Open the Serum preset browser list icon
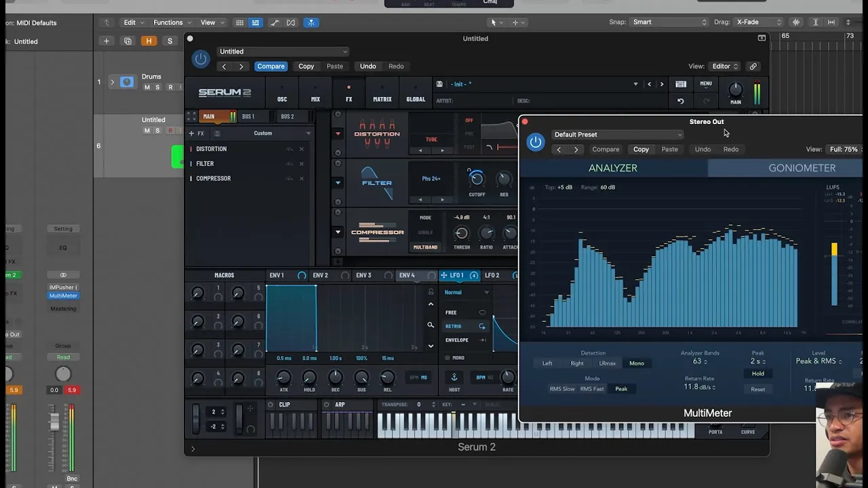The width and height of the screenshot is (868, 488). tap(681, 84)
